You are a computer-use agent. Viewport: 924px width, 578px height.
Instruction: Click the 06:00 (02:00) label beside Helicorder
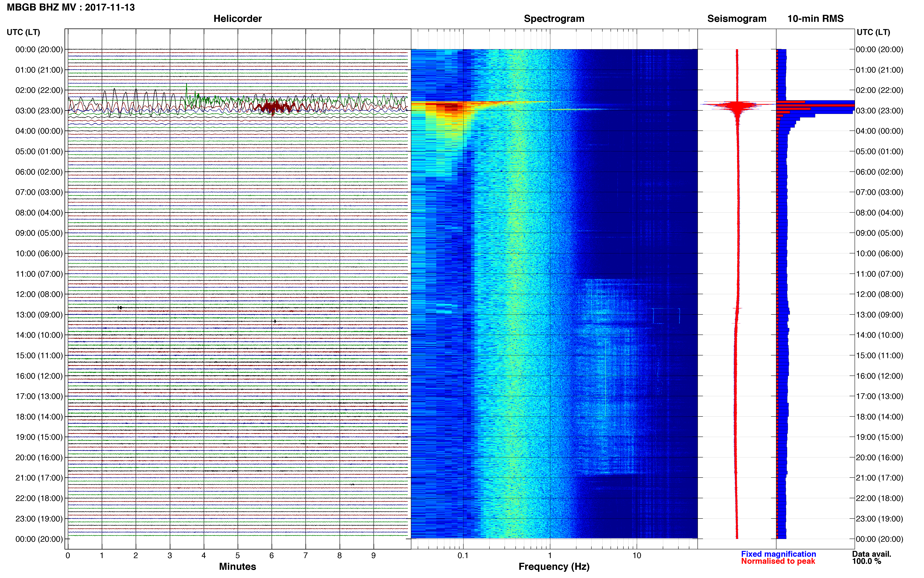click(x=39, y=172)
